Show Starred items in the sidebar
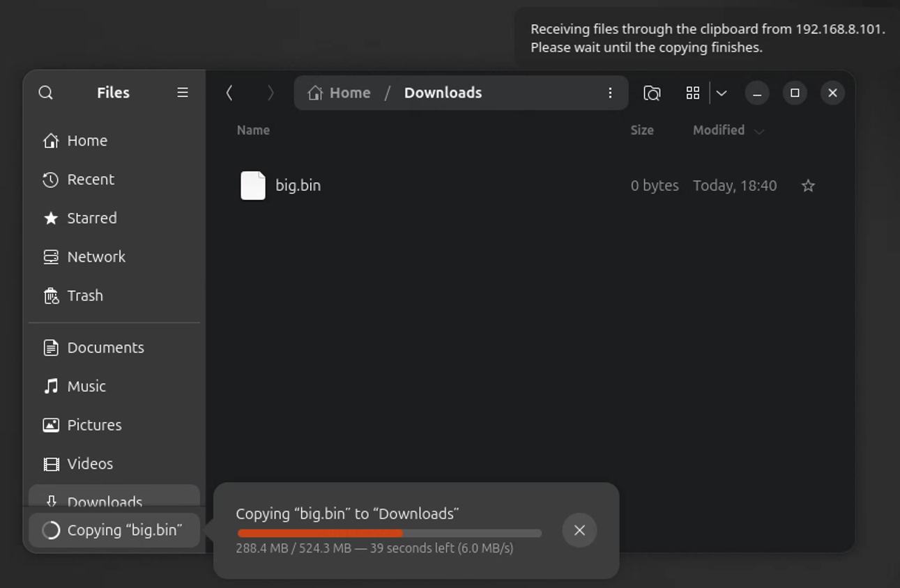 click(114, 218)
